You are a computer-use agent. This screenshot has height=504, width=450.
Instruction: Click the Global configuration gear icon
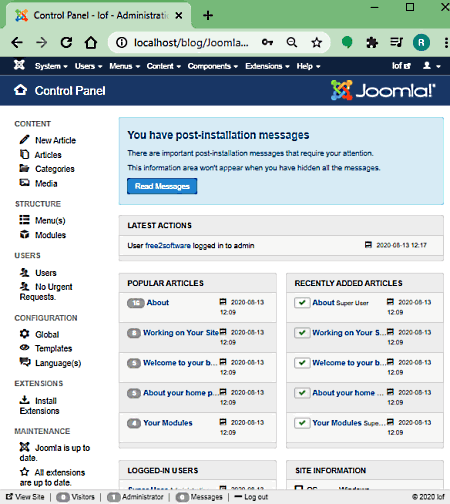tap(24, 334)
